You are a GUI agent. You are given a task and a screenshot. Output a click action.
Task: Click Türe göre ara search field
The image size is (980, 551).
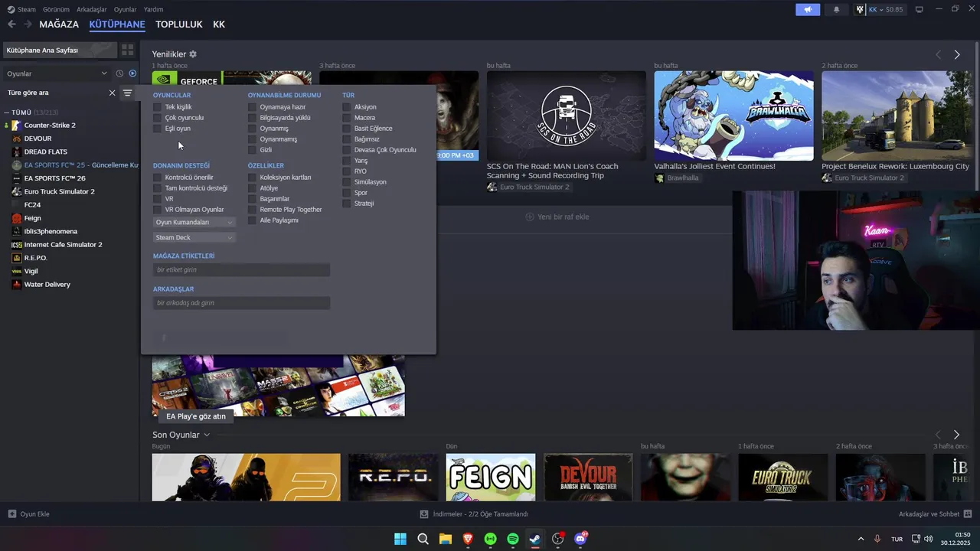(55, 93)
